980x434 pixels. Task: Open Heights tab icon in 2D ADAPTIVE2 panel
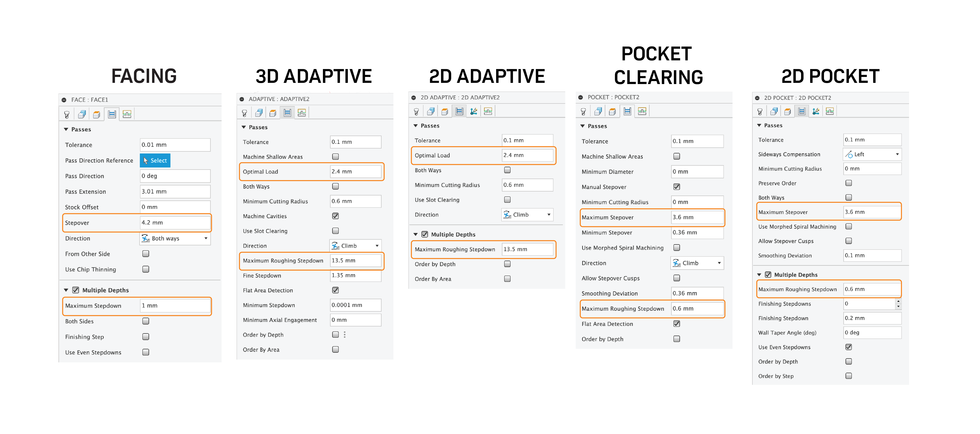click(x=445, y=111)
